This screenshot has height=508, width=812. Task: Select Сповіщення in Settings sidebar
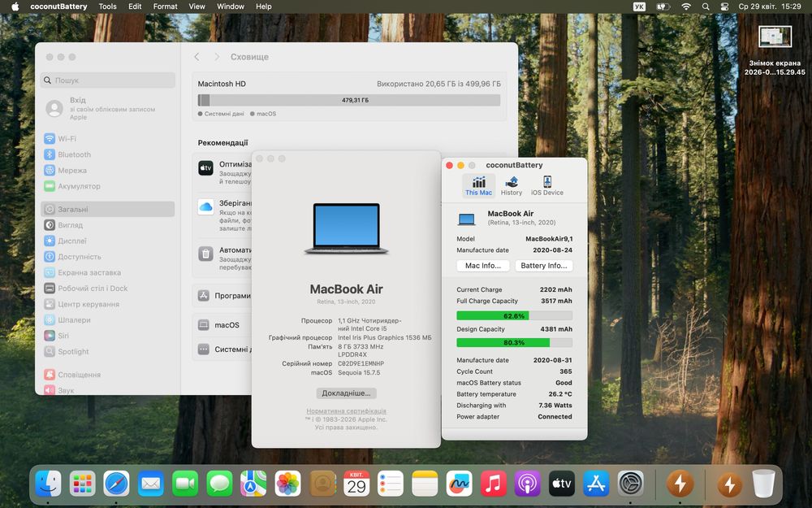pyautogui.click(x=108, y=374)
